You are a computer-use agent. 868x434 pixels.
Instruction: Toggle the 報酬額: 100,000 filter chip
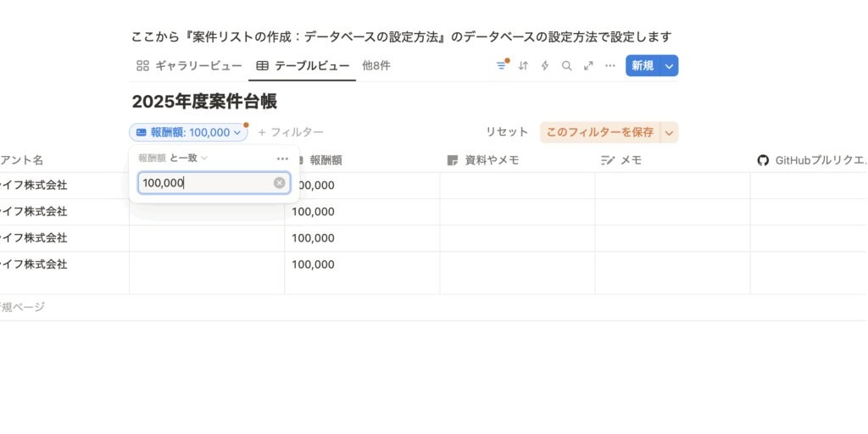pos(188,132)
